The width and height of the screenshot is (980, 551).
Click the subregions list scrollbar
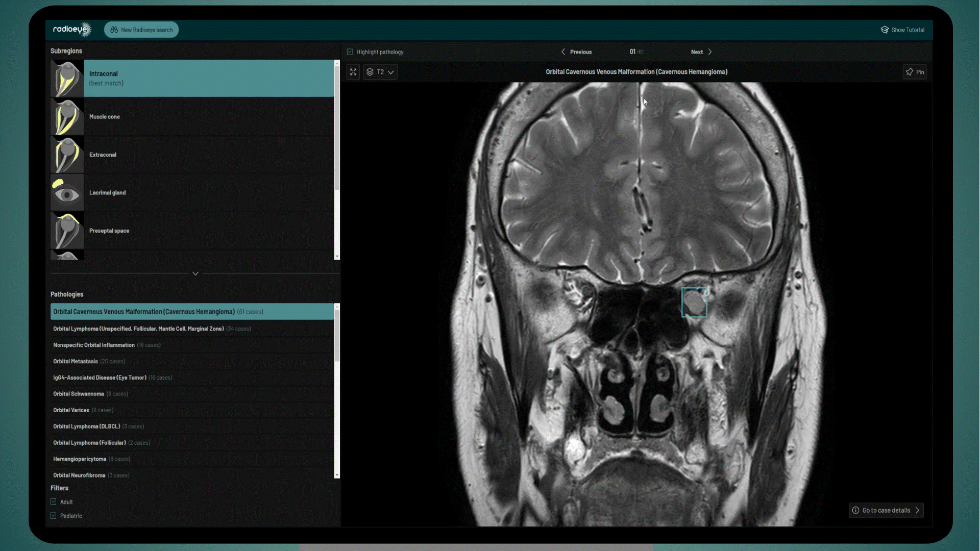[x=337, y=128]
